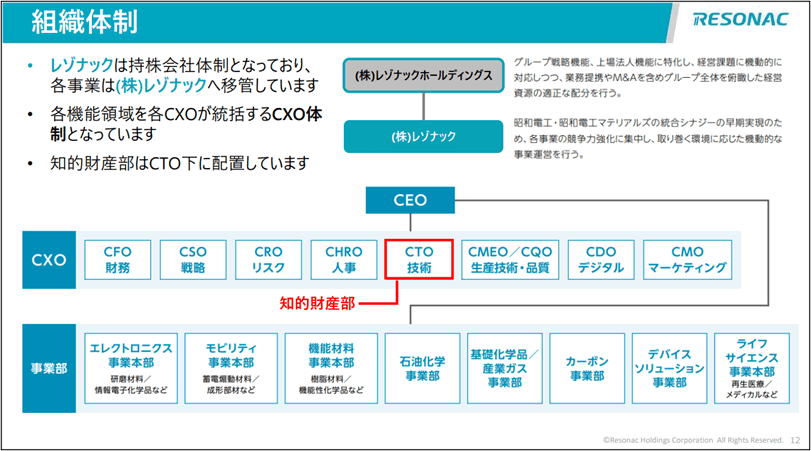Click the CRO リスク box
This screenshot has height=451, width=811.
click(268, 259)
